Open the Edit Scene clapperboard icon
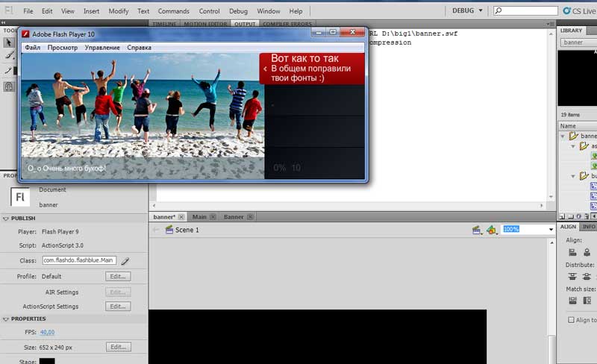Screen dimensions: 597x364 click(x=476, y=230)
